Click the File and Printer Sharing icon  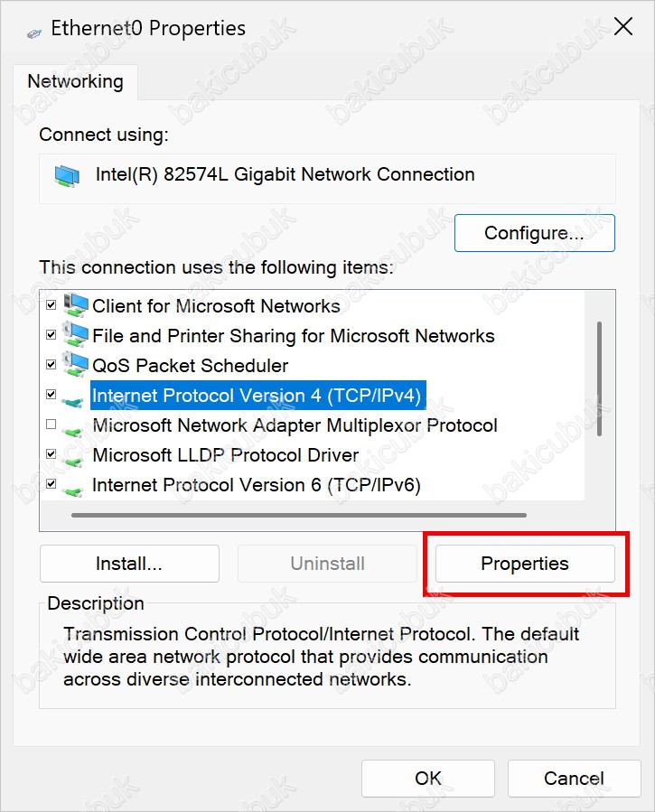[x=76, y=334]
